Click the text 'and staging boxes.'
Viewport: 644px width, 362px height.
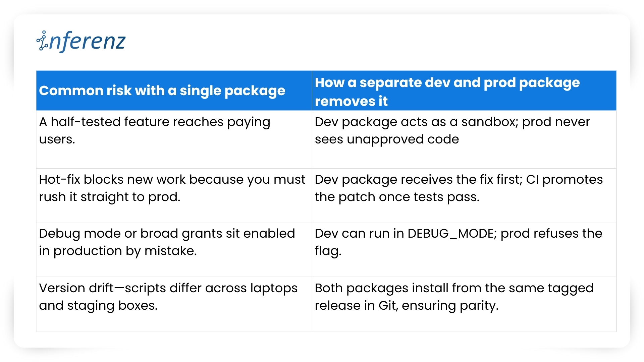coord(98,306)
